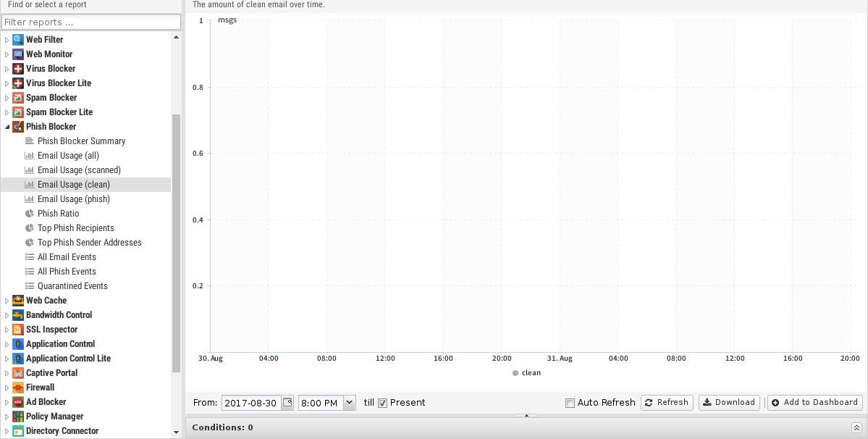Click the Web Filter magnifier icon
Screen dimensions: 868x439
[17, 40]
